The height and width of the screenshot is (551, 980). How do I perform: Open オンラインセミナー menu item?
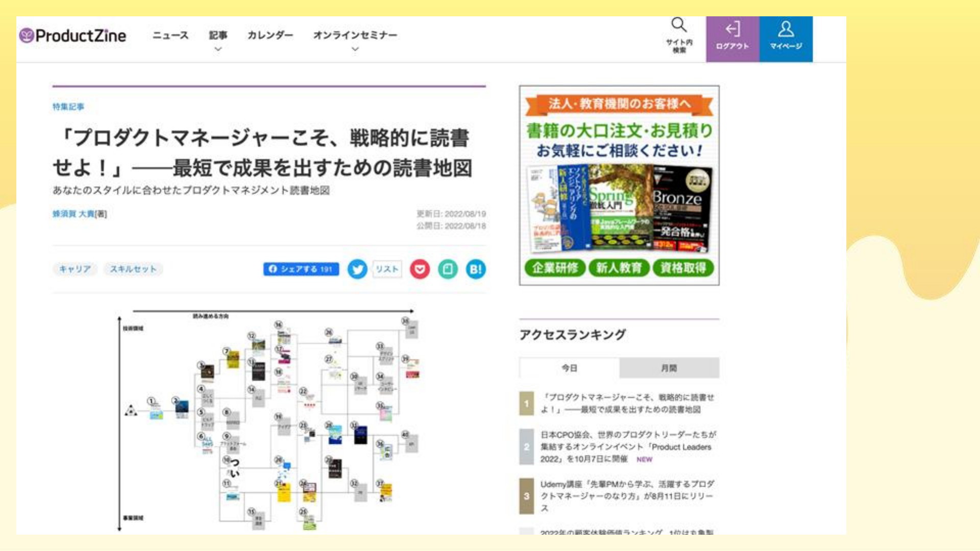tap(355, 35)
